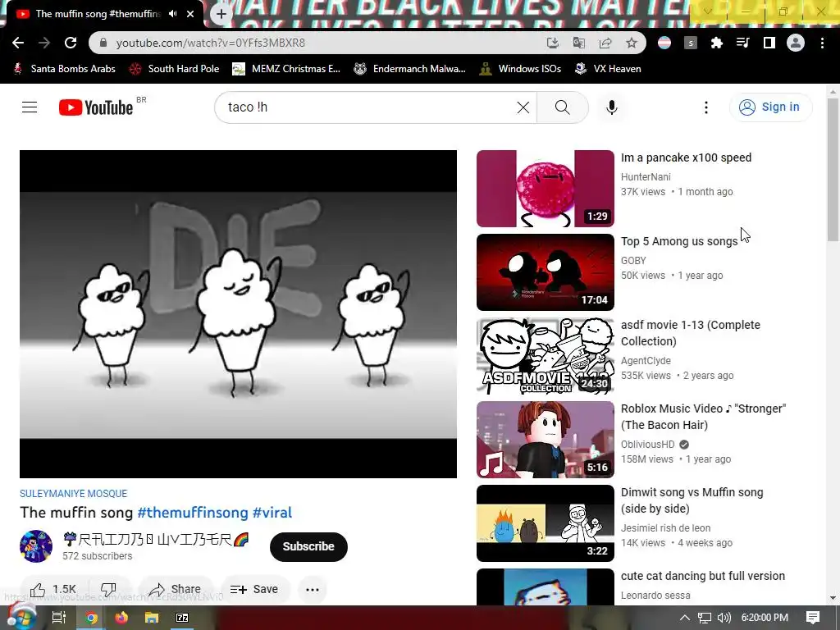Open the Windows Start button
Viewport: 840px width, 630px height.
[21, 617]
